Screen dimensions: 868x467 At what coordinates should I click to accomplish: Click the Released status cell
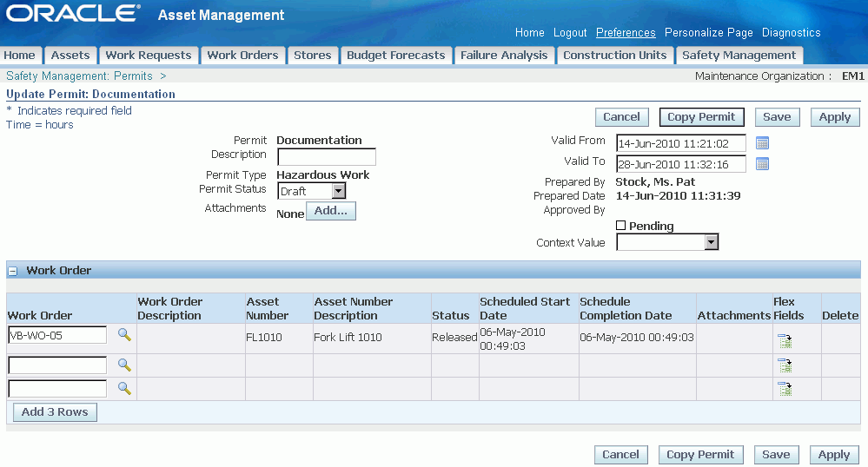454,337
